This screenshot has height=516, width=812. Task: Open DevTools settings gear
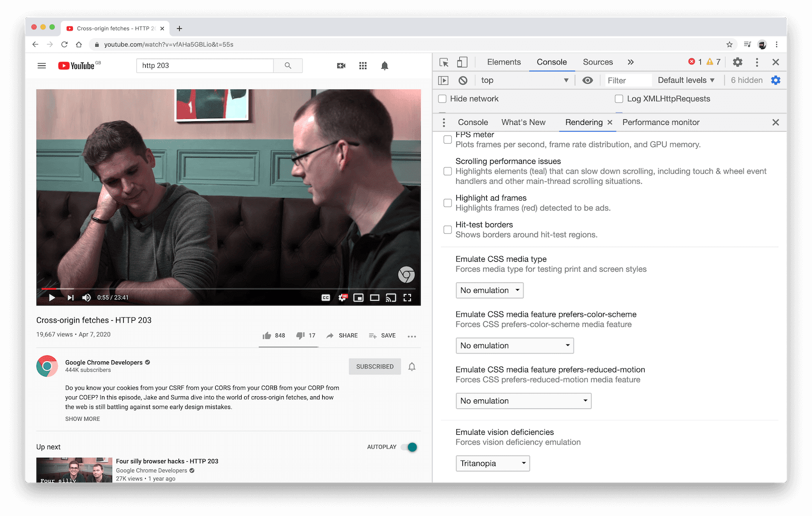[737, 62]
